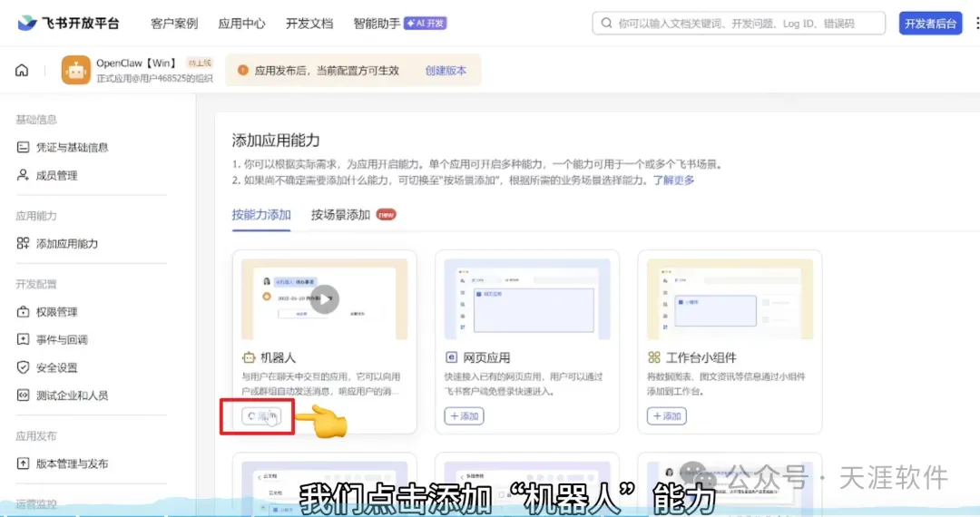Open the 工作台小组件 preview thumbnail

730,299
